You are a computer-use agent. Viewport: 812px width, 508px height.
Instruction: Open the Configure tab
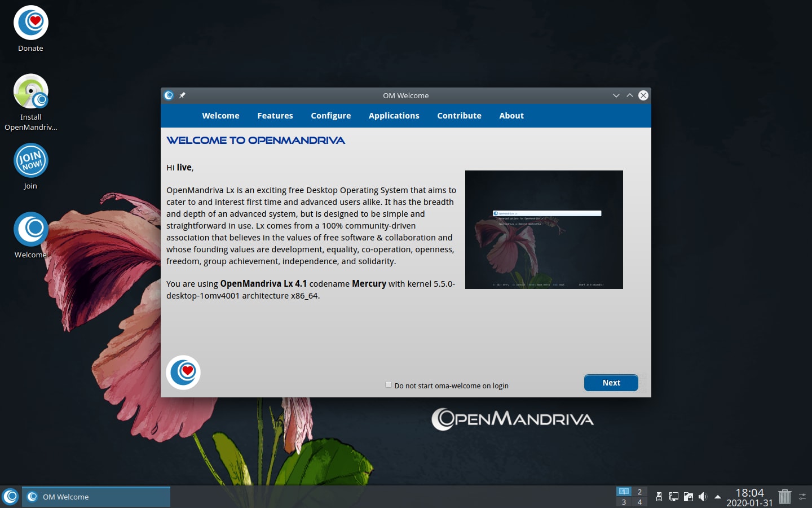click(x=330, y=116)
